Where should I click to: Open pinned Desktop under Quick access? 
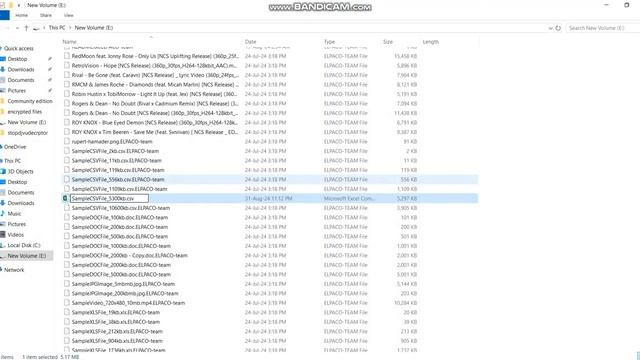pos(17,59)
